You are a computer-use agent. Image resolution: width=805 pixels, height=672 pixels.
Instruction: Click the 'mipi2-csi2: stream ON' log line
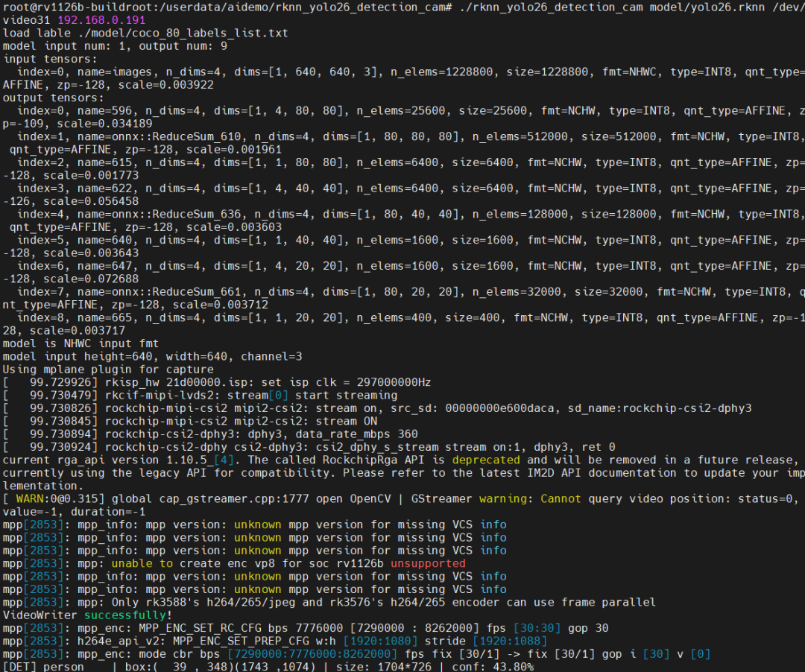tap(190, 421)
